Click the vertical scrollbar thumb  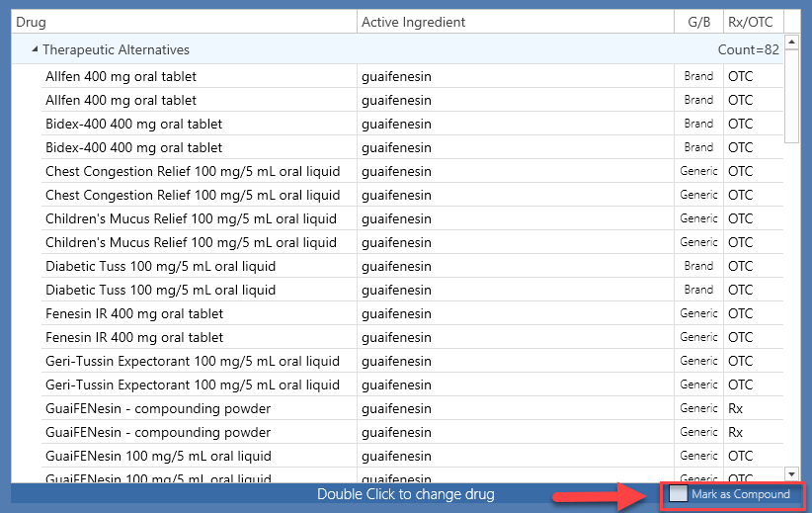(x=792, y=96)
